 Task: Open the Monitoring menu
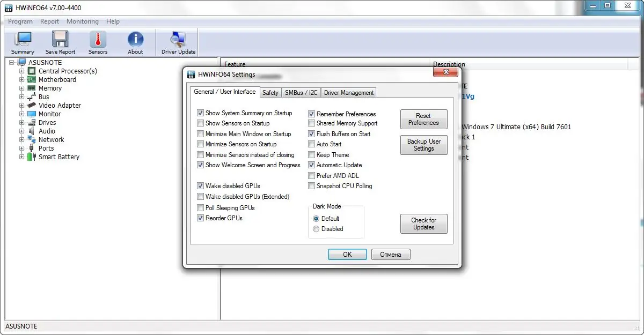point(83,21)
